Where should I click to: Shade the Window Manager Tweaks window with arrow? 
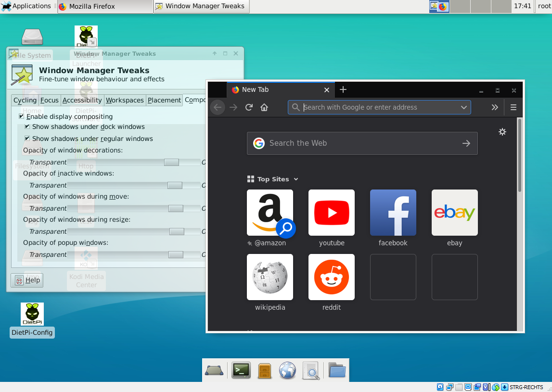214,53
